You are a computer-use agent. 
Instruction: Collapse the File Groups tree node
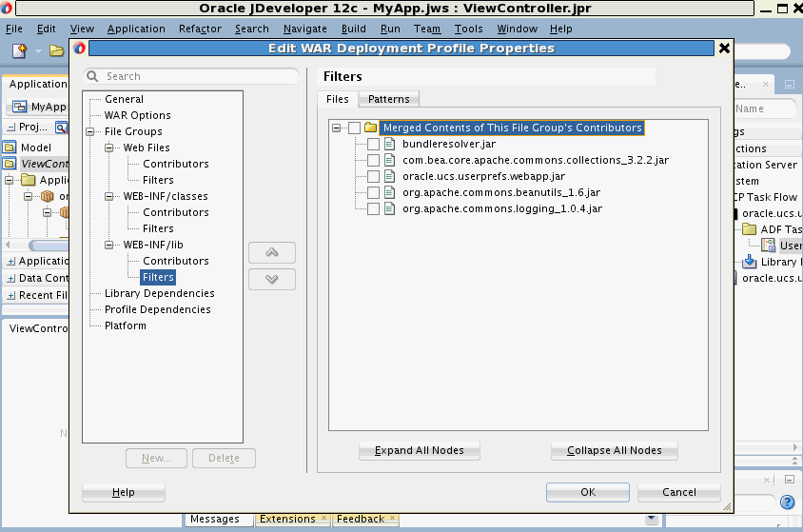pos(90,131)
